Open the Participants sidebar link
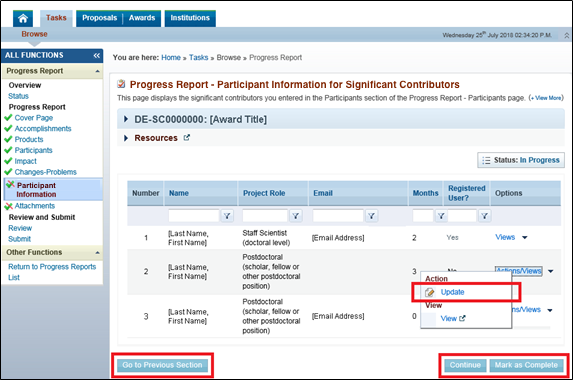This screenshot has height=380, width=573. click(33, 150)
